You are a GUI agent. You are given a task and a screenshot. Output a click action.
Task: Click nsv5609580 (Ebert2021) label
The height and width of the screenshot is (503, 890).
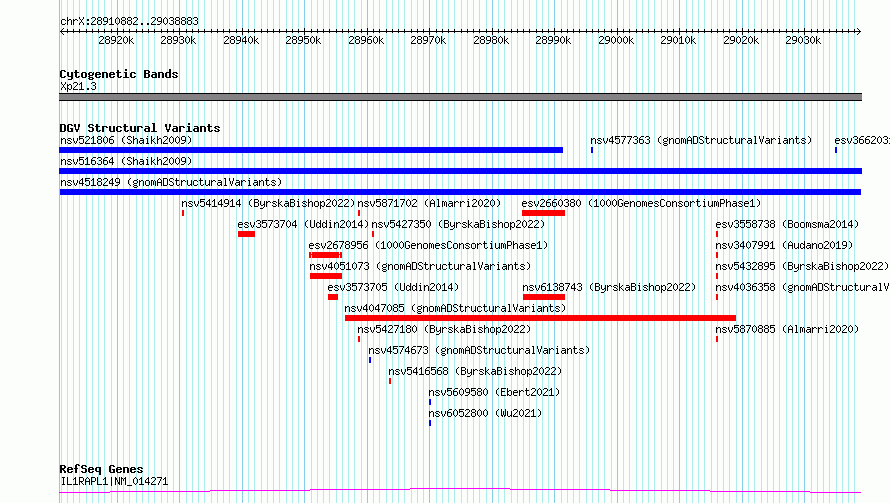point(494,392)
